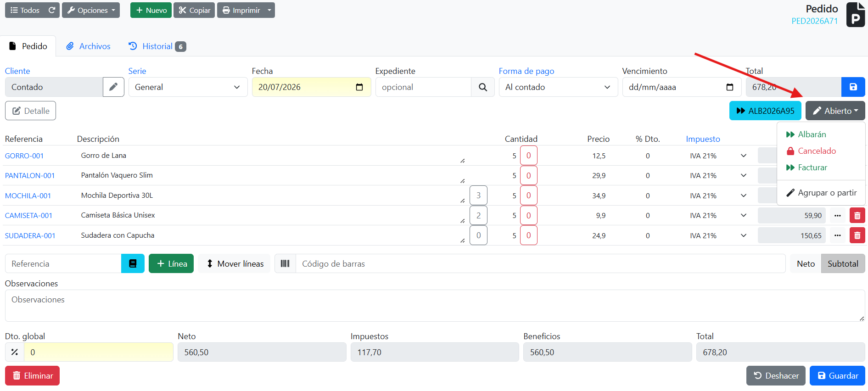Screen dimensions: 868x391
Task: Delete the CAMISETA-001 line with trash icon
Action: pos(857,215)
